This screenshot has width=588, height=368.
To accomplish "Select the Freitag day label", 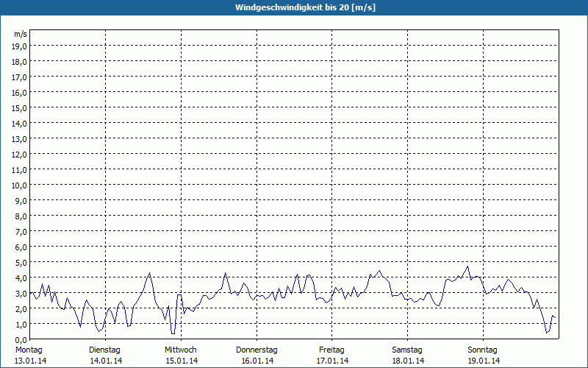I will point(332,350).
